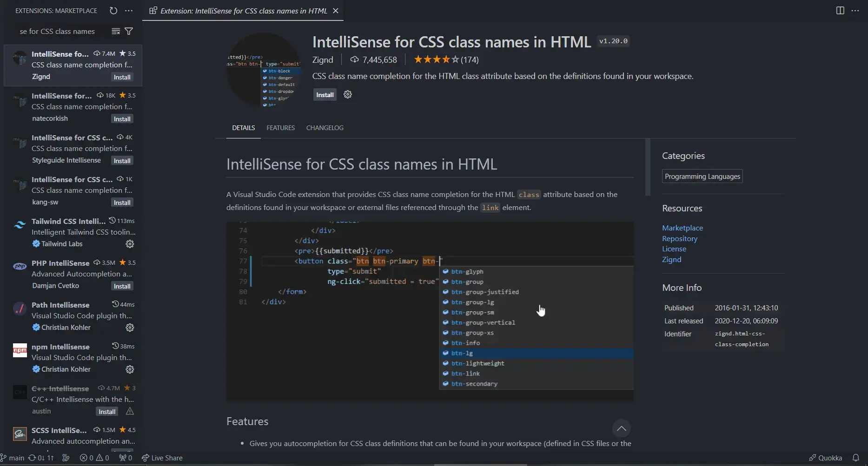Viewport: 868px width, 466px height.
Task: Refresh the extensions marketplace list
Action: pyautogui.click(x=113, y=11)
